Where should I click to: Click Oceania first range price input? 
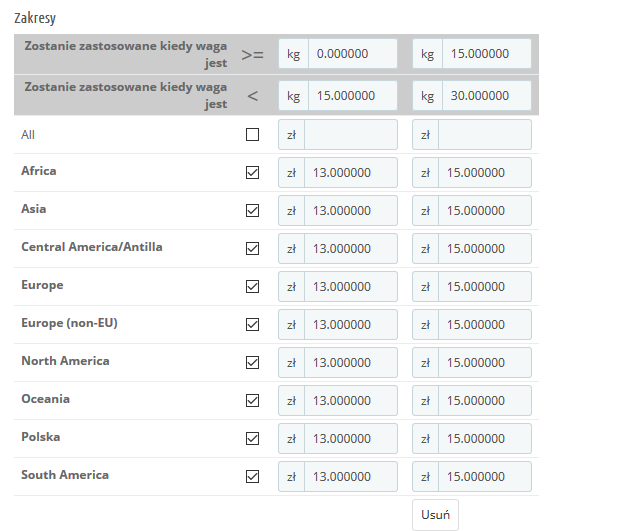[350, 401]
